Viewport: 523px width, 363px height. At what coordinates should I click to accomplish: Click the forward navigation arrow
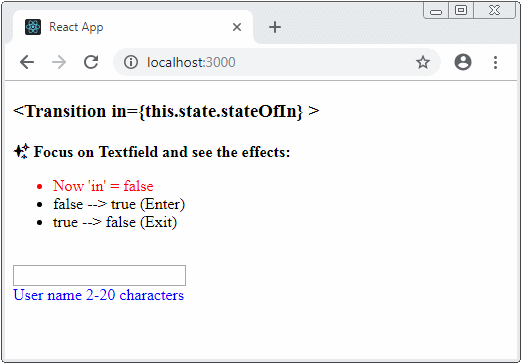(59, 62)
